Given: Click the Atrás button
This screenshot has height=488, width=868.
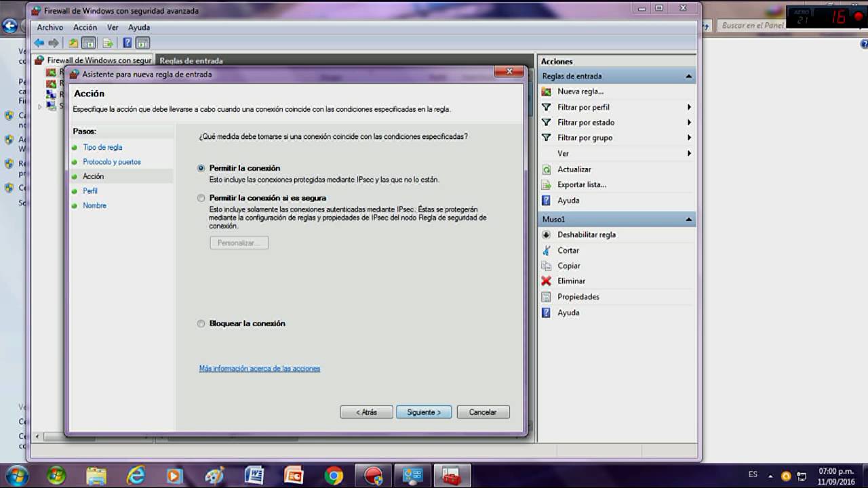Looking at the screenshot, I should click(x=366, y=412).
